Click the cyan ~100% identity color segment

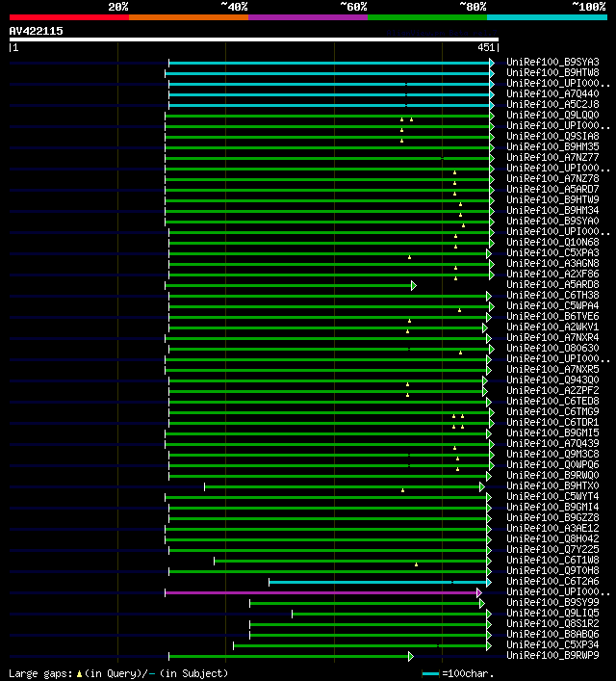tap(547, 17)
